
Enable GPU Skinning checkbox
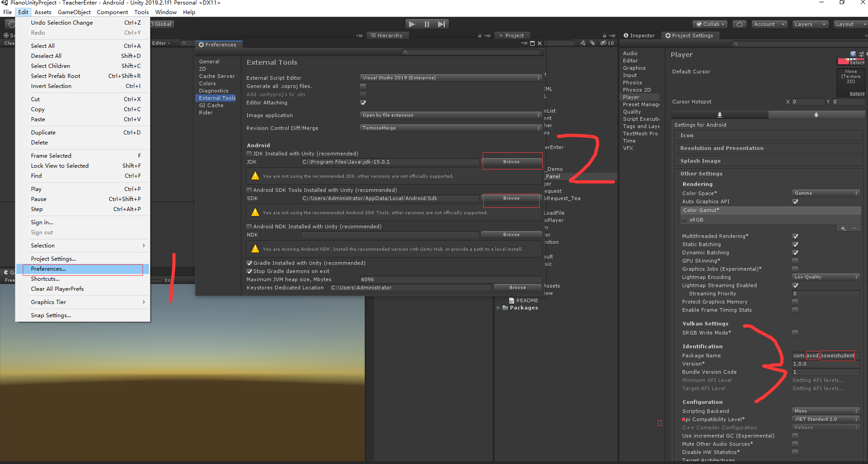click(795, 261)
